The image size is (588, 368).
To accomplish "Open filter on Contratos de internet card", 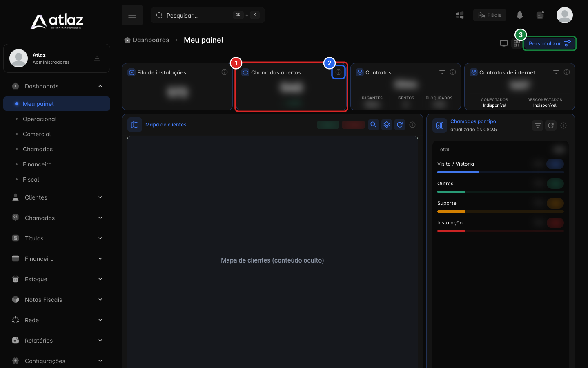I will point(556,72).
